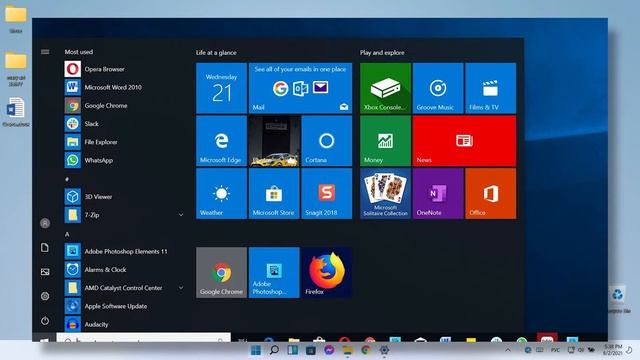640x360 pixels.
Task: Expand the AMD Catalyst Control Center chevron
Action: (x=181, y=288)
